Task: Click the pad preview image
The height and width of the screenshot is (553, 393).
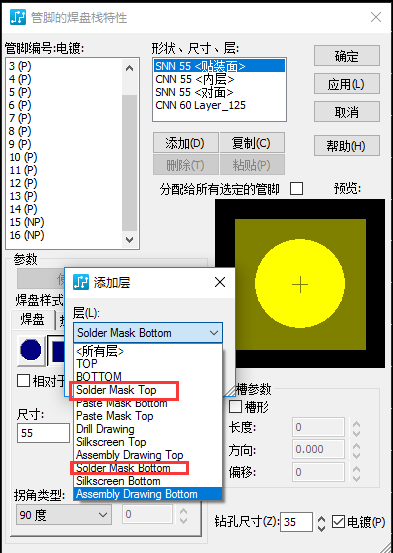Action: (x=300, y=284)
